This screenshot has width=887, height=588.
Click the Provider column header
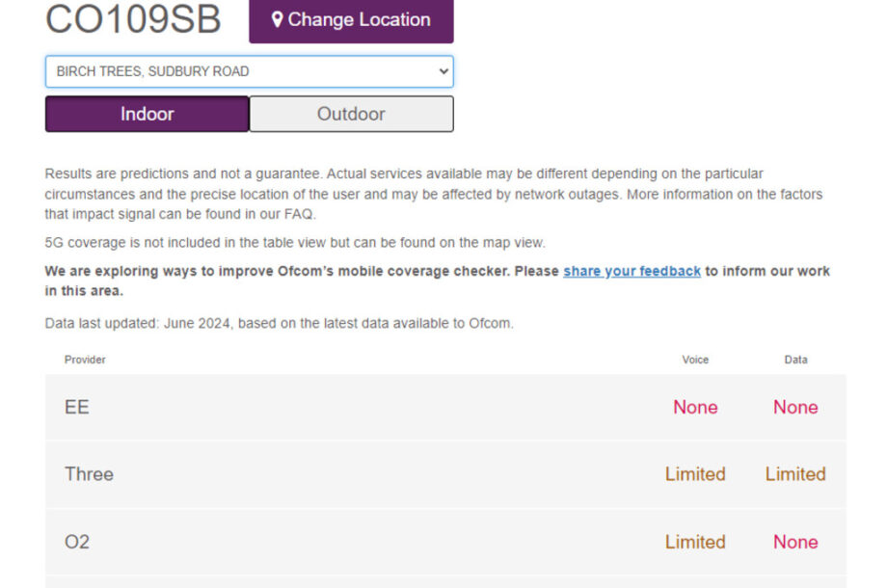click(85, 360)
